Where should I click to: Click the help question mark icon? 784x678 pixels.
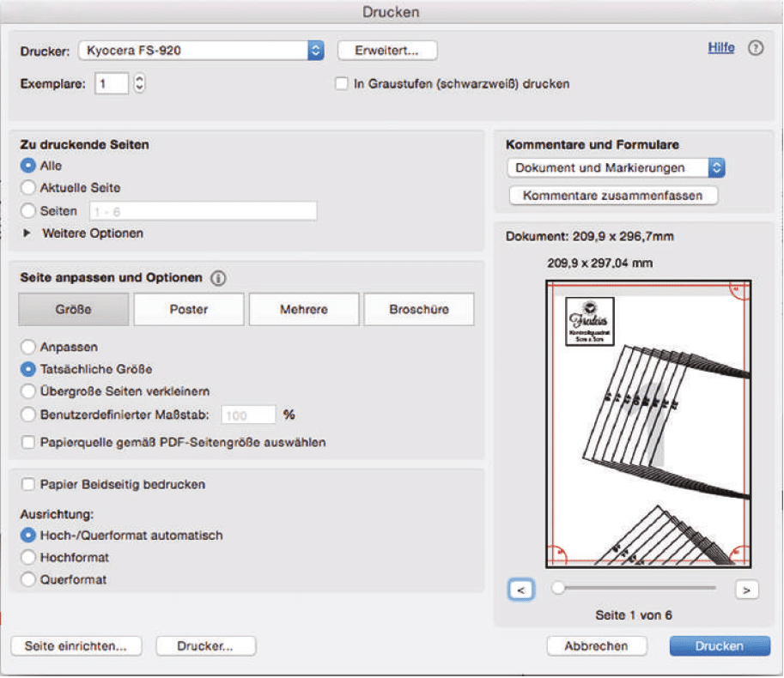coord(756,49)
